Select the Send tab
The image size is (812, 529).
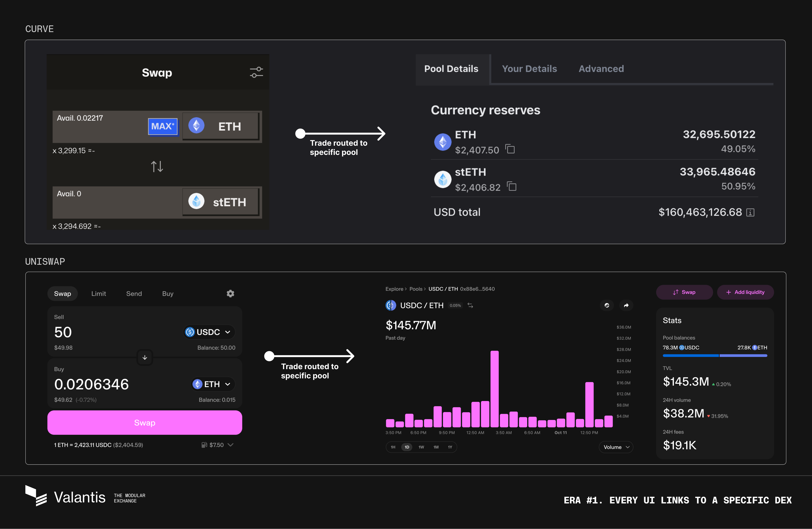pyautogui.click(x=134, y=294)
